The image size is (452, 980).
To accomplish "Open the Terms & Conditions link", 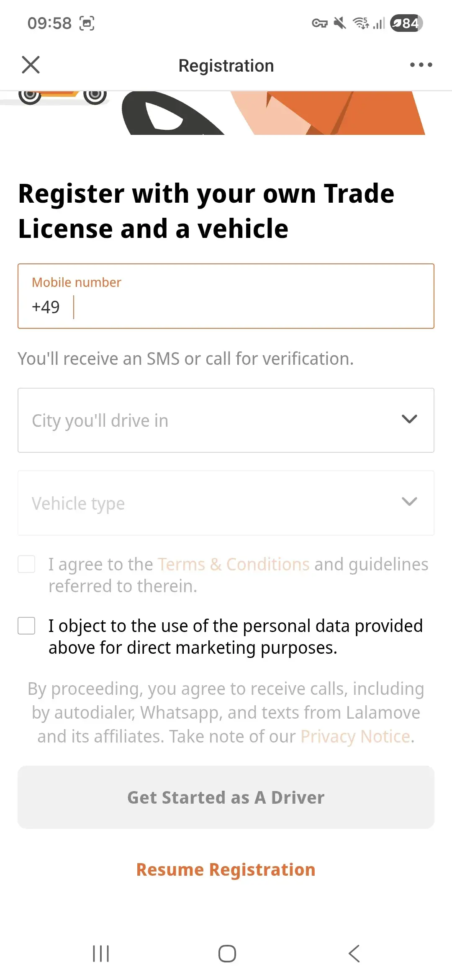I will tap(234, 564).
